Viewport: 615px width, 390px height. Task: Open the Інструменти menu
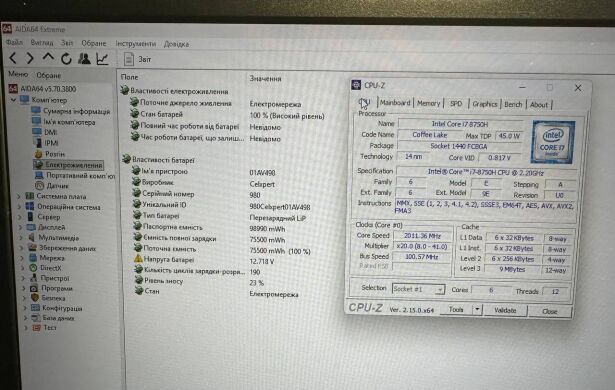(136, 43)
